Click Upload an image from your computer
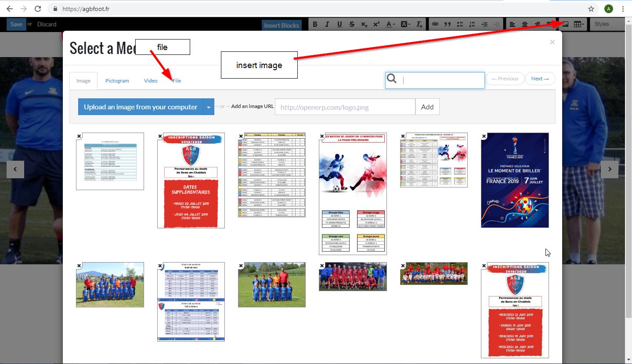 click(x=141, y=107)
